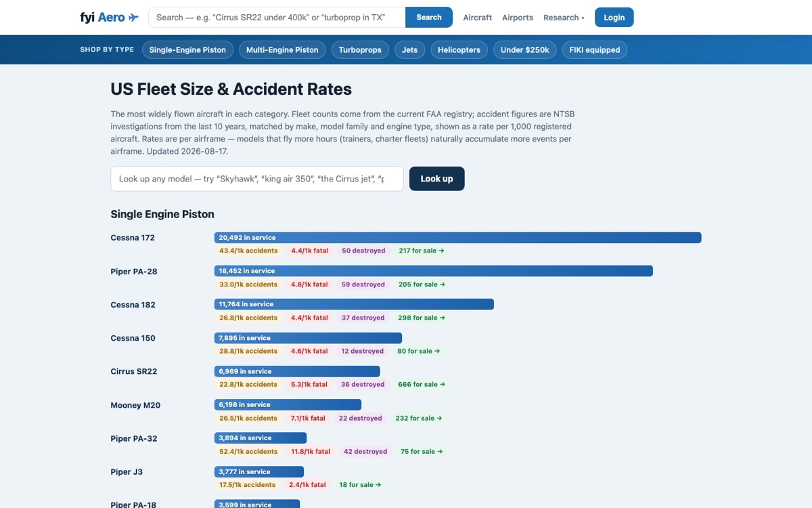Open the fyi Aero logo home link
The width and height of the screenshot is (812, 508).
[x=109, y=17]
